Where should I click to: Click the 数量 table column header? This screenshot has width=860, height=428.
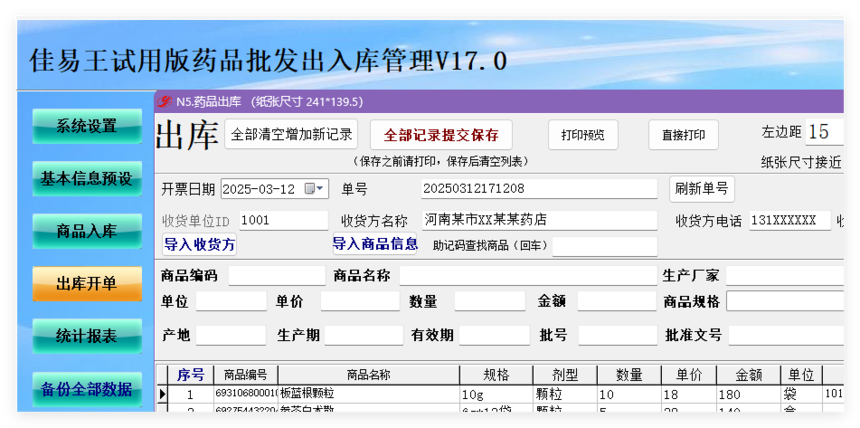coord(629,375)
